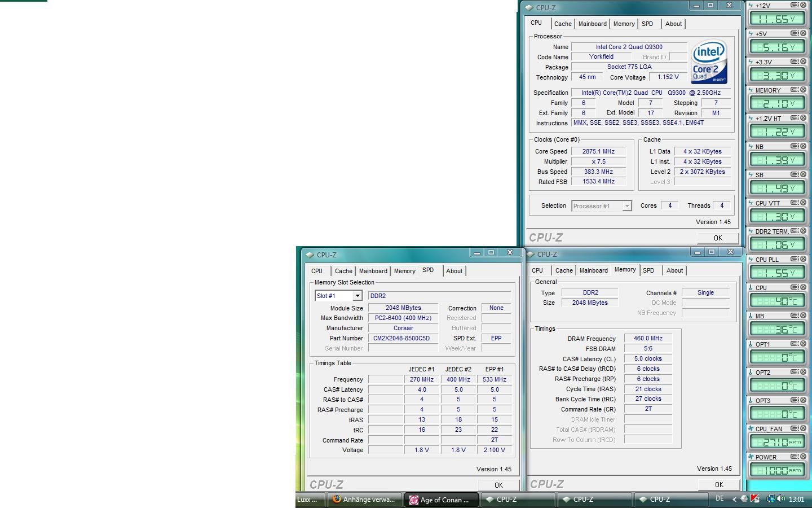Image resolution: width=812 pixels, height=508 pixels.
Task: Close the NB voltage monitor
Action: 803,146
